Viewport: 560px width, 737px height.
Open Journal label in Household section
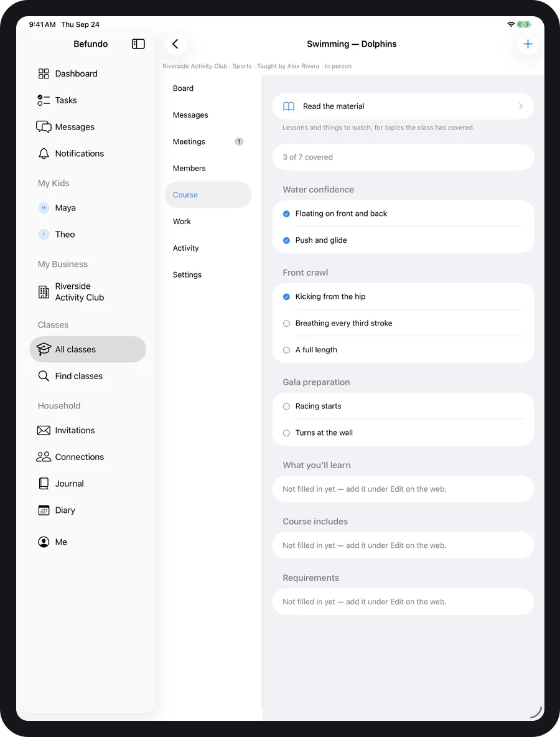coord(69,484)
